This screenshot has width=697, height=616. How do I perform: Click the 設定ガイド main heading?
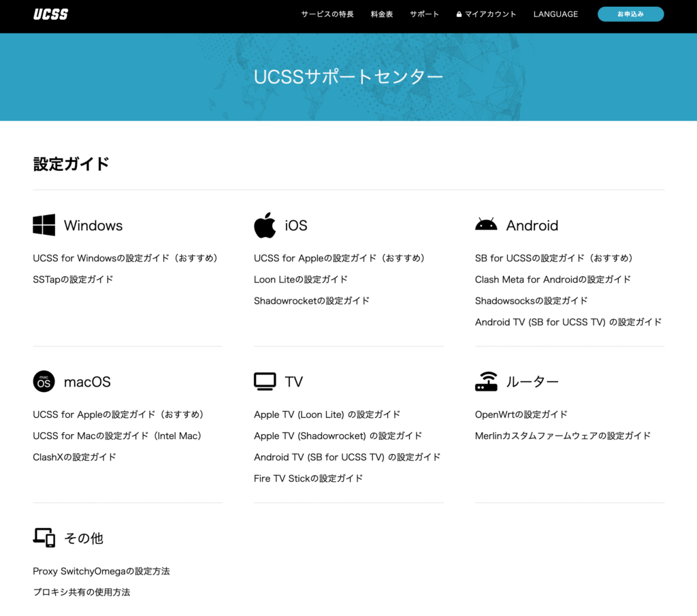pos(71,164)
